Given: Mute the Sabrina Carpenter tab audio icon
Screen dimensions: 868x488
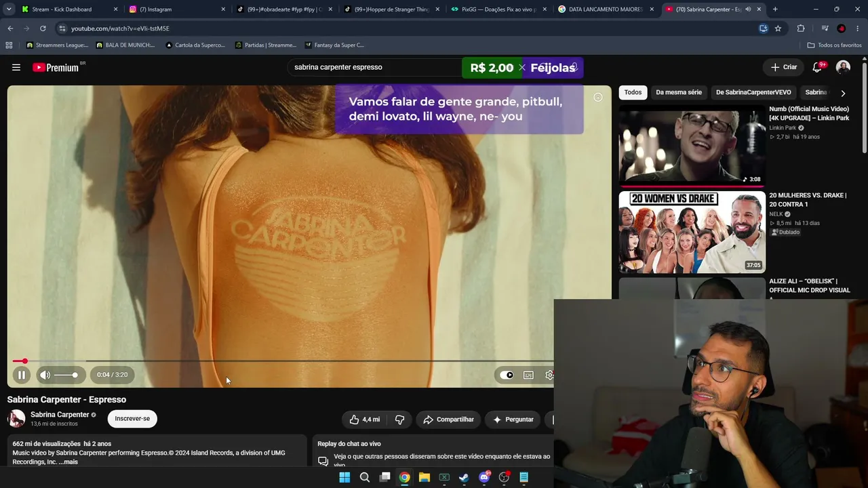Looking at the screenshot, I should pyautogui.click(x=748, y=9).
